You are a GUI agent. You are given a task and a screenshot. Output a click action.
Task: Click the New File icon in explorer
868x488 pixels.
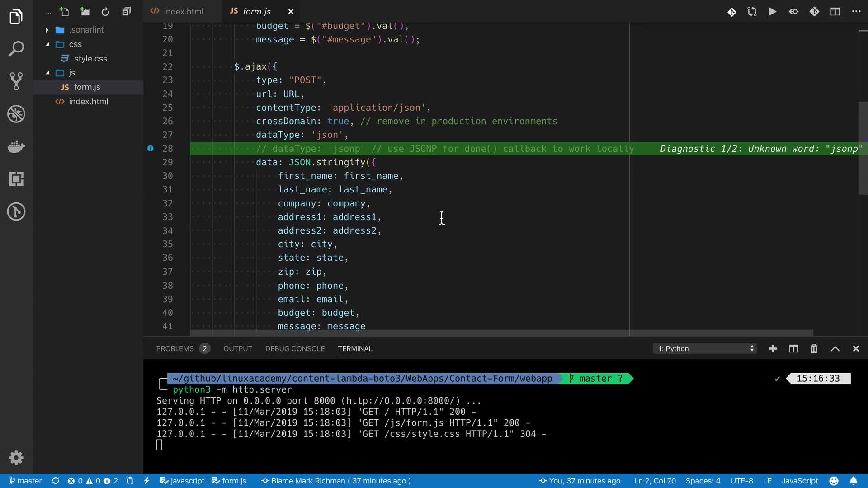click(x=64, y=12)
